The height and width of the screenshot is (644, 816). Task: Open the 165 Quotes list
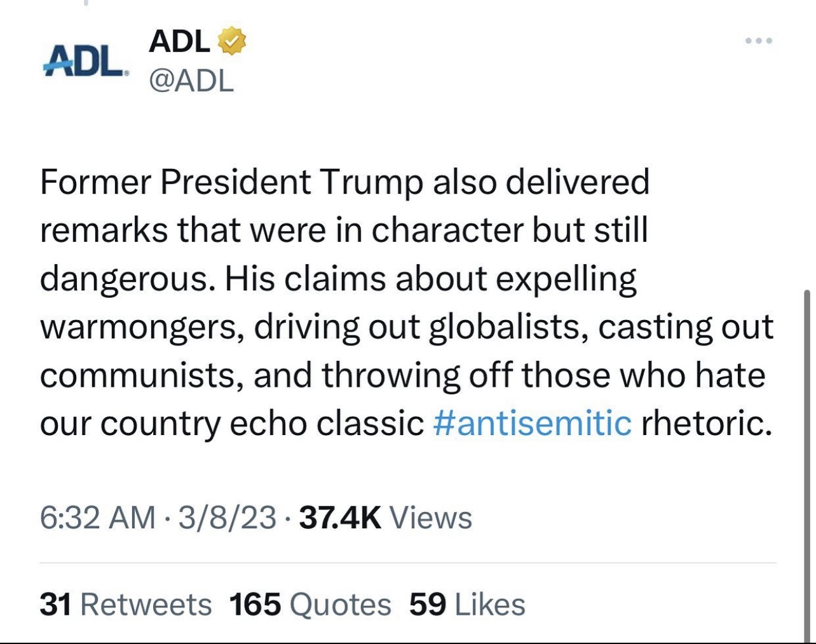tap(310, 604)
